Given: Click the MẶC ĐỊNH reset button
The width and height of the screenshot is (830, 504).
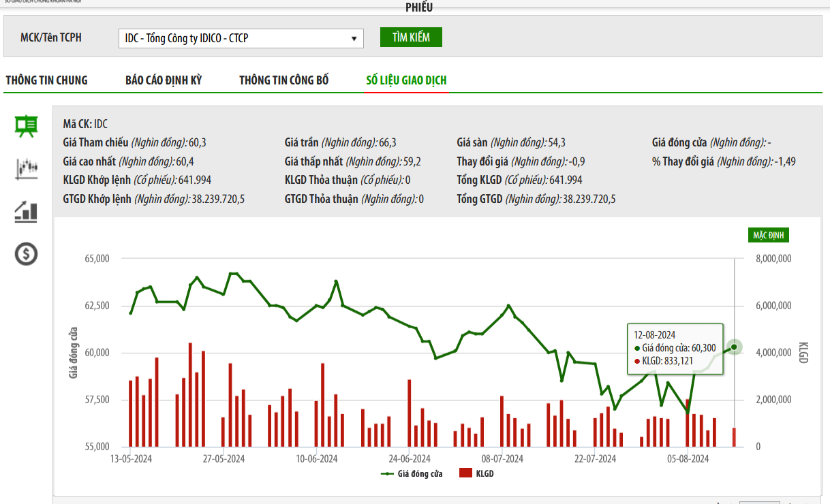Looking at the screenshot, I should (768, 236).
